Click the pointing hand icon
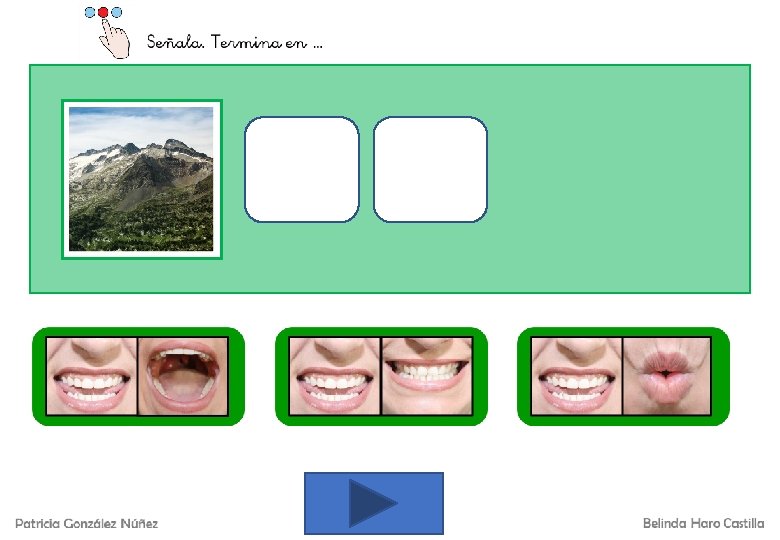The height and width of the screenshot is (540, 780). click(x=114, y=40)
